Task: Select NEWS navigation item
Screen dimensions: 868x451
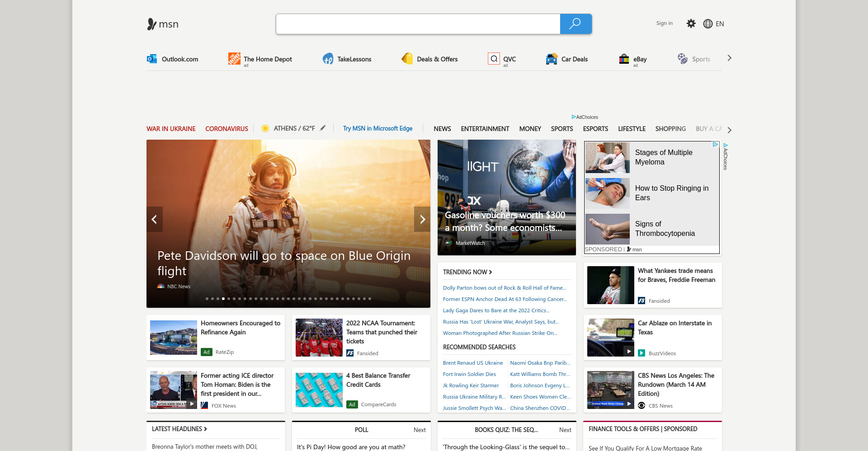Action: tap(442, 129)
